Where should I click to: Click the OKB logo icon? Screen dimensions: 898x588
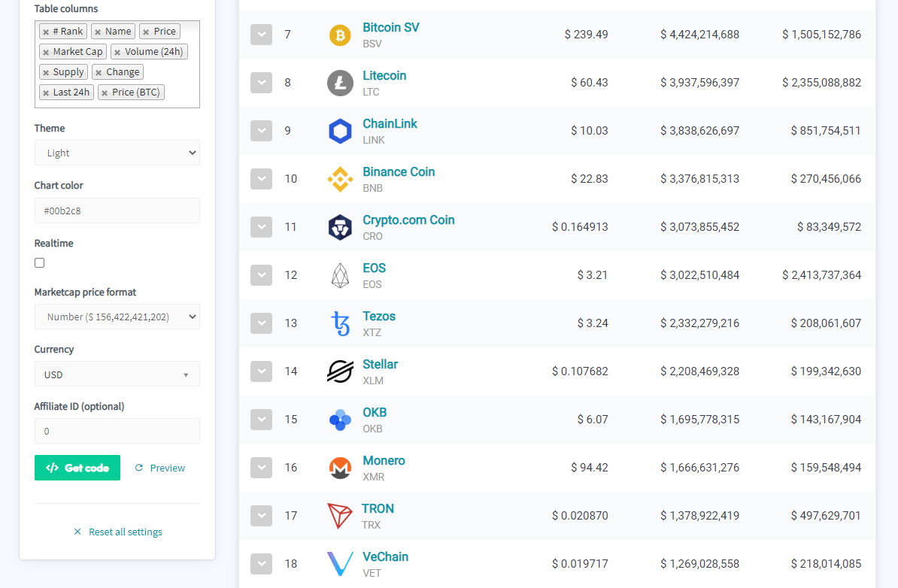click(x=340, y=420)
